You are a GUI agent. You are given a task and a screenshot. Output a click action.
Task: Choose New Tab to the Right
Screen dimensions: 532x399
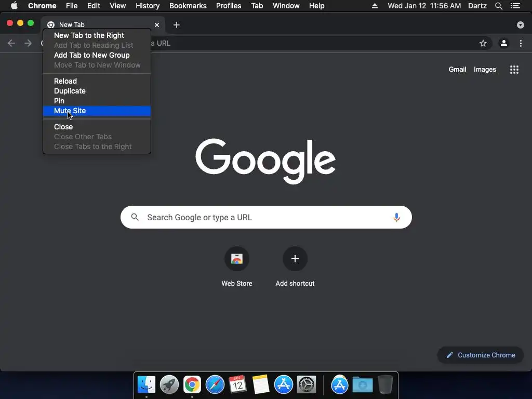tap(97, 35)
